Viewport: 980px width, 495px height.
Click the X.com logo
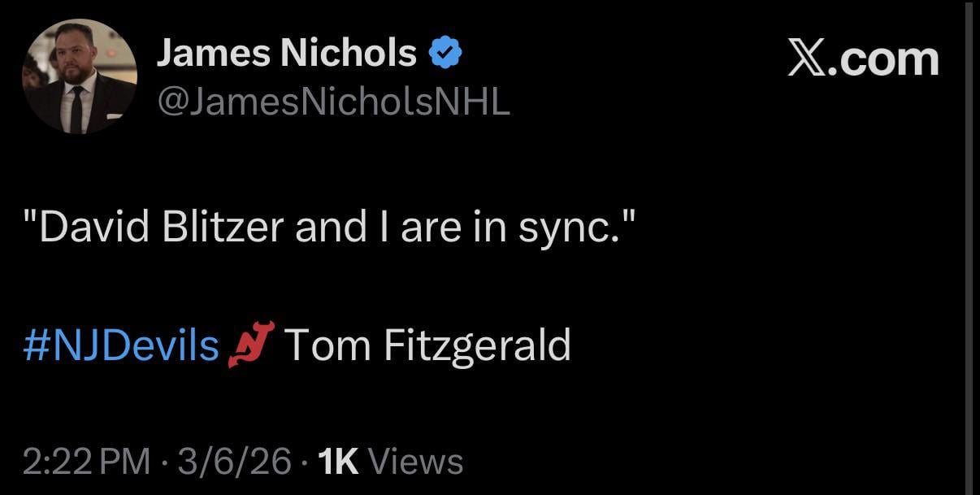pyautogui.click(x=865, y=57)
